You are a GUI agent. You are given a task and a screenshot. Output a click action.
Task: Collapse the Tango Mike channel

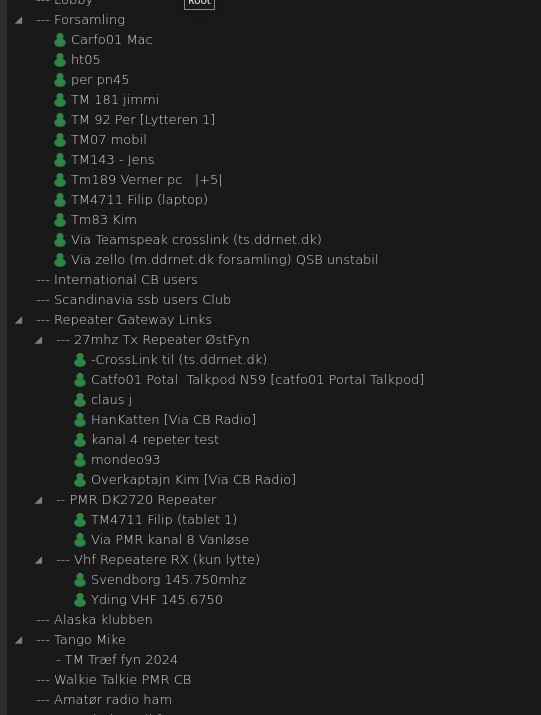click(x=19, y=640)
